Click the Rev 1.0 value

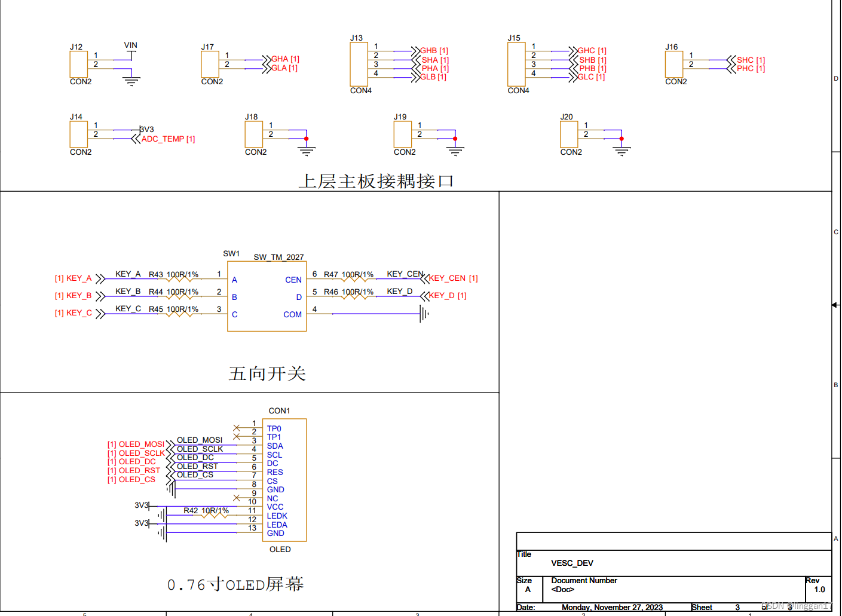pyautogui.click(x=819, y=589)
